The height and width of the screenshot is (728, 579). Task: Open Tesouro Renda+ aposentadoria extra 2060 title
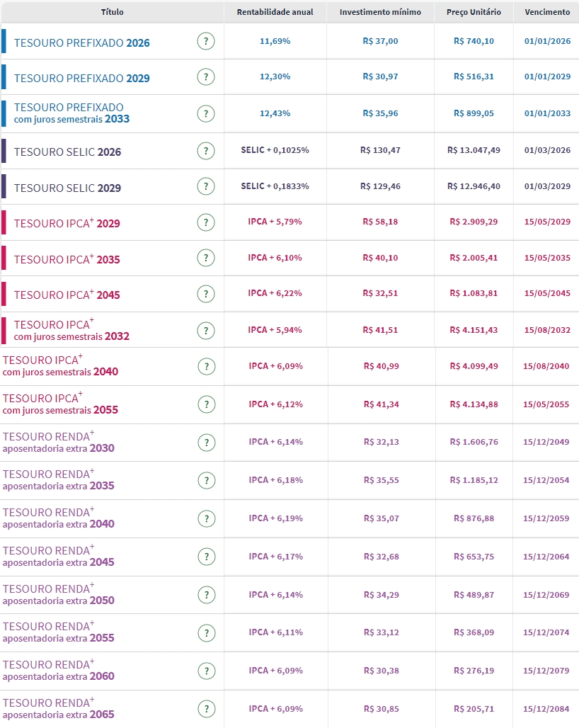(58, 670)
